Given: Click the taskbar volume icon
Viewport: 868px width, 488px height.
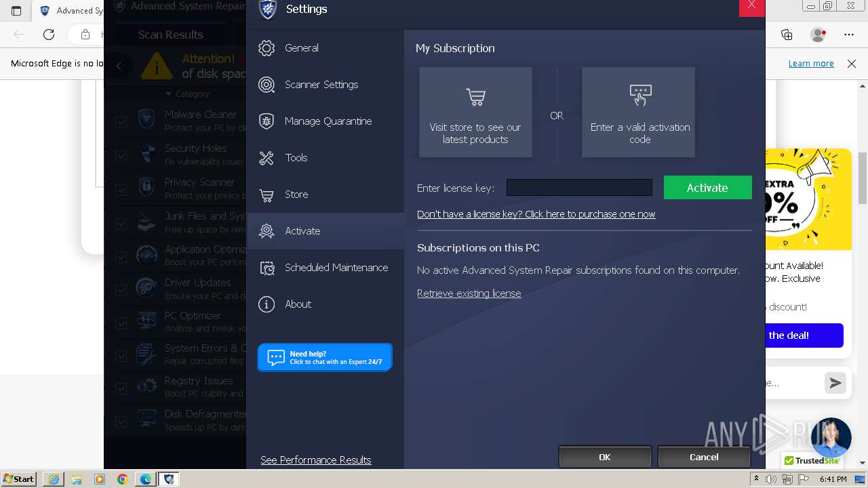Looking at the screenshot, I should point(771,479).
